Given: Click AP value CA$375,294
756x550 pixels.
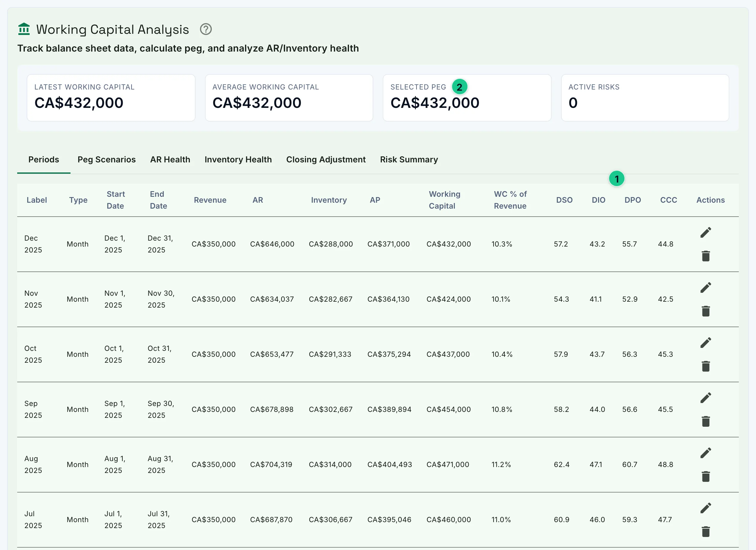Looking at the screenshot, I should tap(389, 354).
